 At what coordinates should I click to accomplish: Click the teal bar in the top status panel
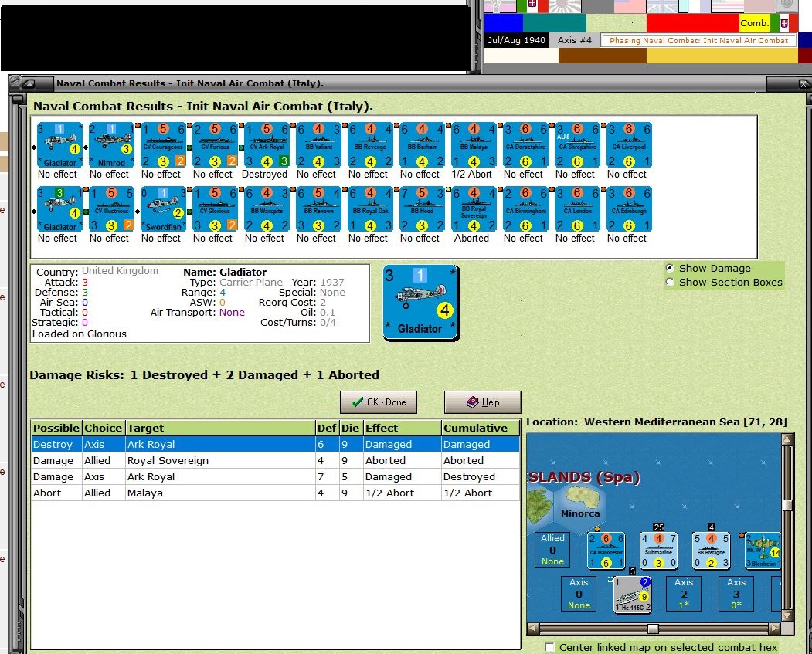tap(555, 22)
